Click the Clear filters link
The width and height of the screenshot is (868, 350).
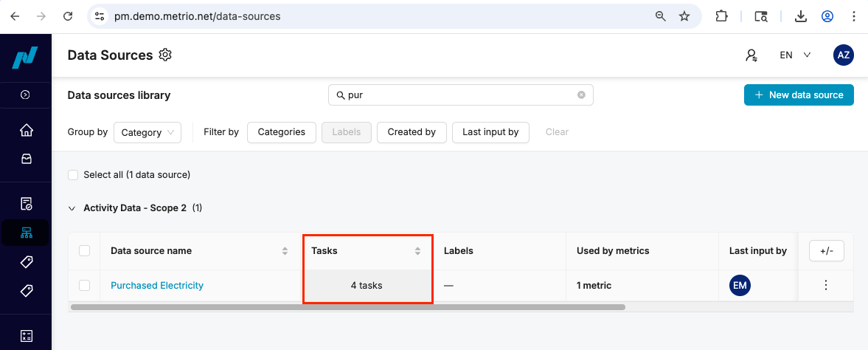[x=557, y=132]
